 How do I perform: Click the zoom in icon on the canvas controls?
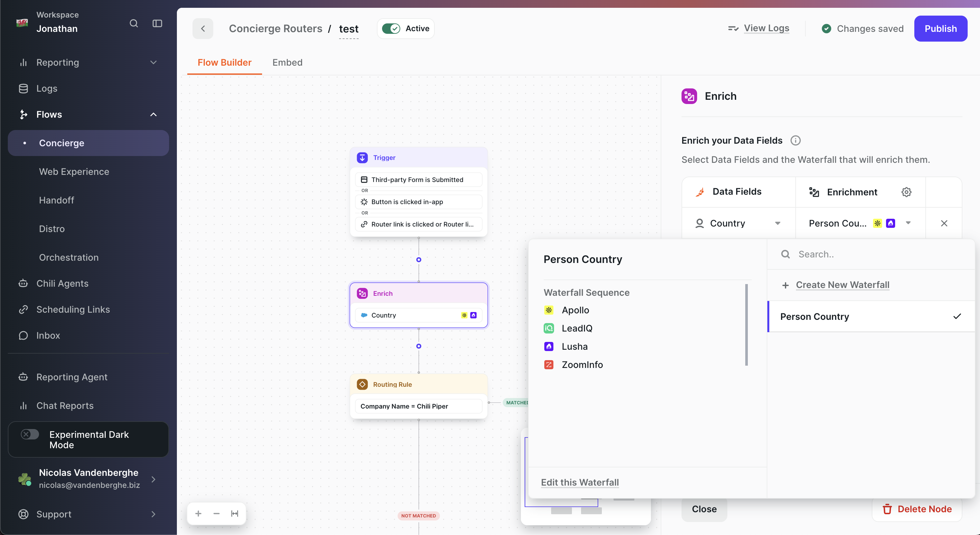[198, 513]
